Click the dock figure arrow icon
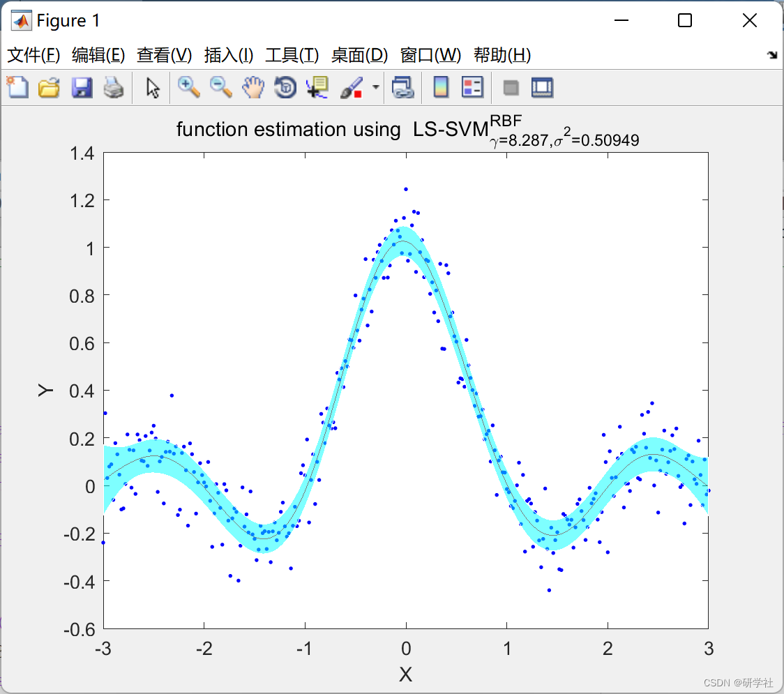 pos(773,55)
